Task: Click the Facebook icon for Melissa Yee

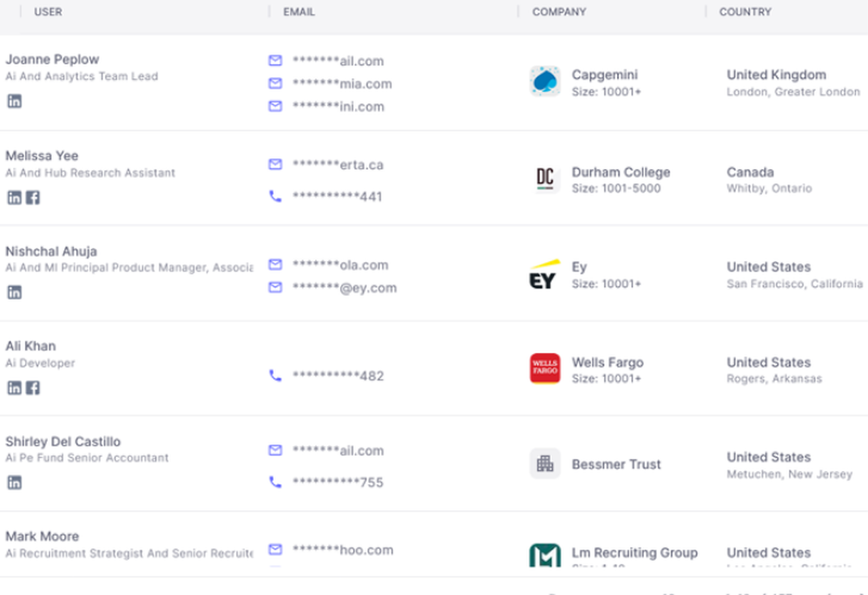Action: 31,198
